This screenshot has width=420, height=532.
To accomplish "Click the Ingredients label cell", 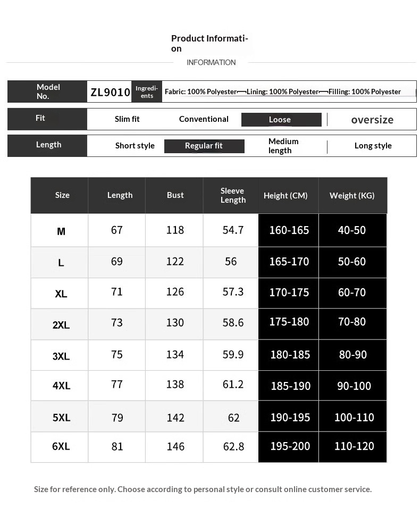I will [147, 92].
